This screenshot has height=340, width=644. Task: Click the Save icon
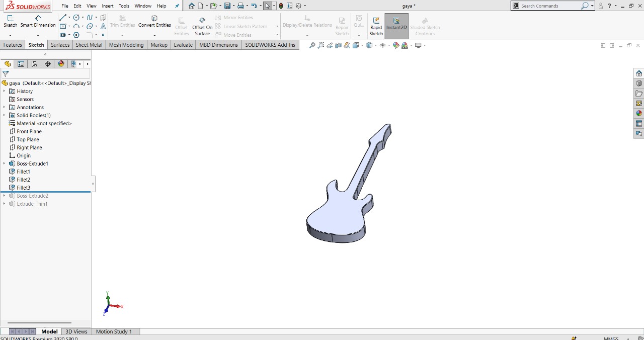(x=227, y=6)
